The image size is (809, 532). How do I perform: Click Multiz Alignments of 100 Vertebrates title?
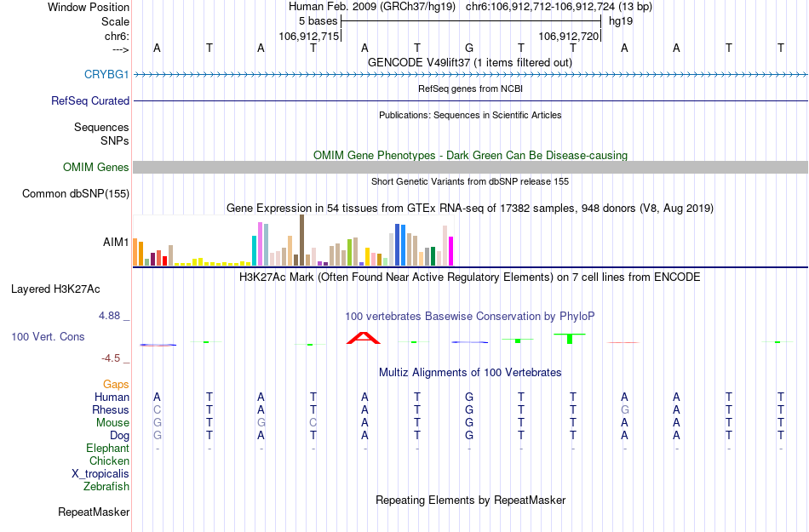pyautogui.click(x=469, y=372)
